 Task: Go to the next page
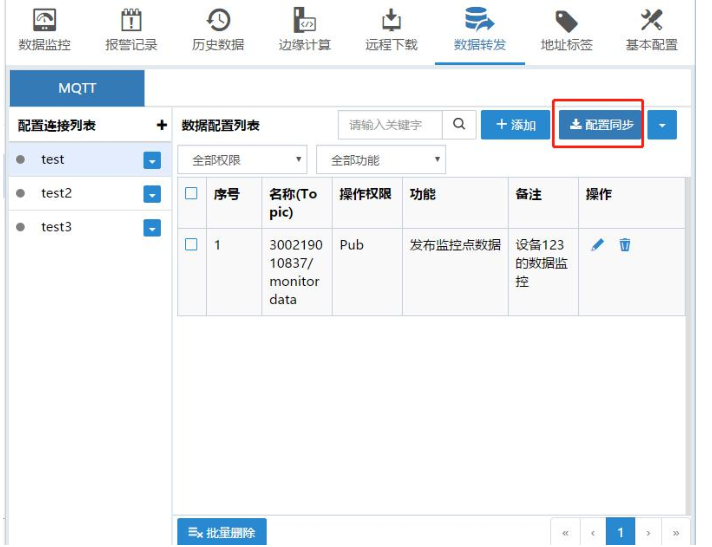click(x=648, y=532)
